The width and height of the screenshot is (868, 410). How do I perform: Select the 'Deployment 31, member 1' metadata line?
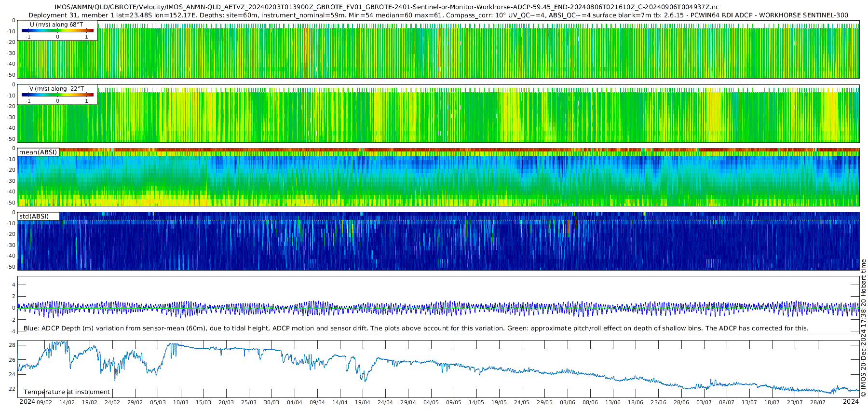click(438, 15)
